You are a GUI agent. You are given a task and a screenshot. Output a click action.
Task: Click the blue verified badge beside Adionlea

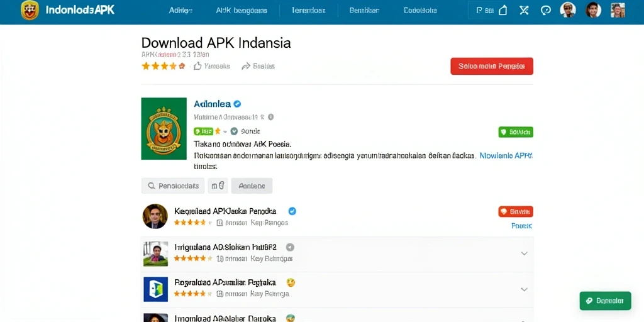point(237,104)
